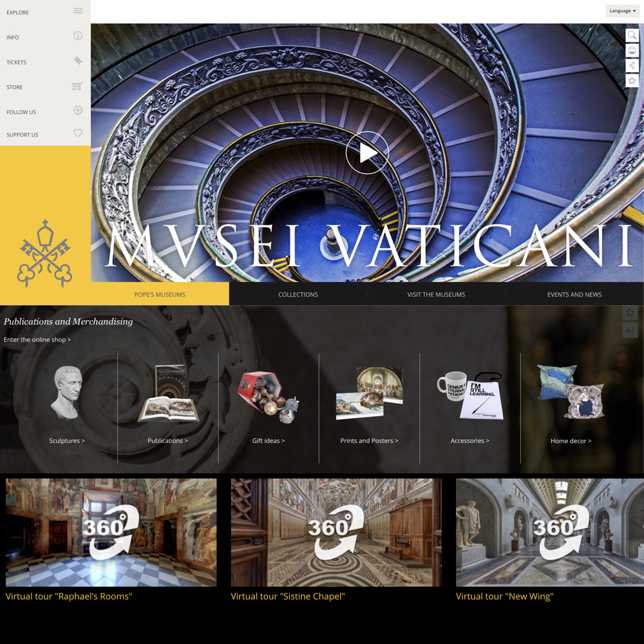
Task: Click the Tickets tag icon
Action: pos(78,61)
